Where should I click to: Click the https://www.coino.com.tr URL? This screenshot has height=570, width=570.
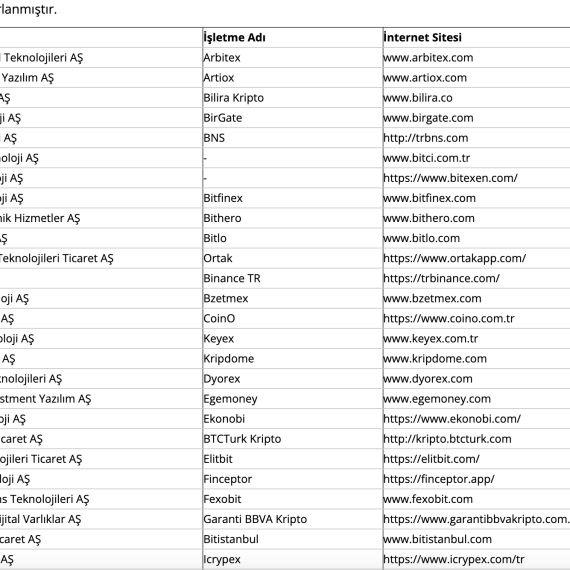pos(449,318)
